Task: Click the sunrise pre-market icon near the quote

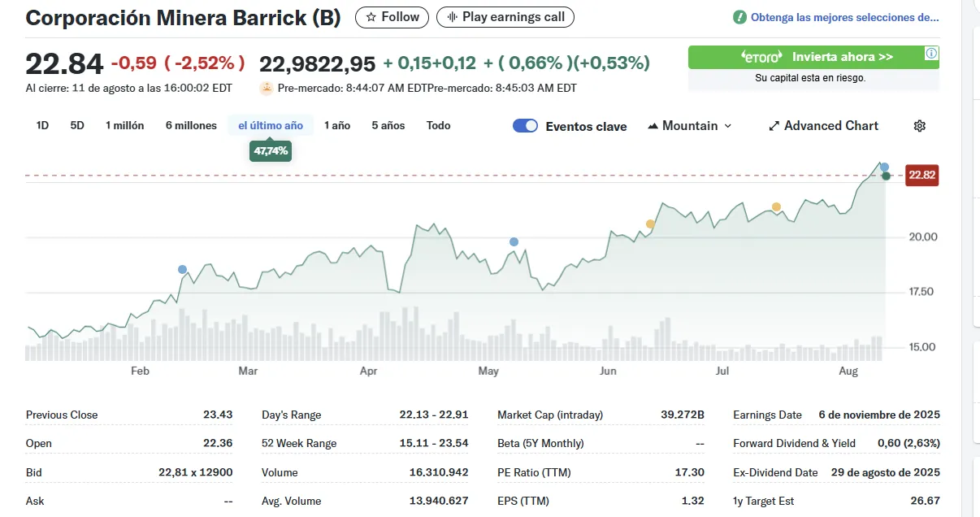Action: point(266,87)
